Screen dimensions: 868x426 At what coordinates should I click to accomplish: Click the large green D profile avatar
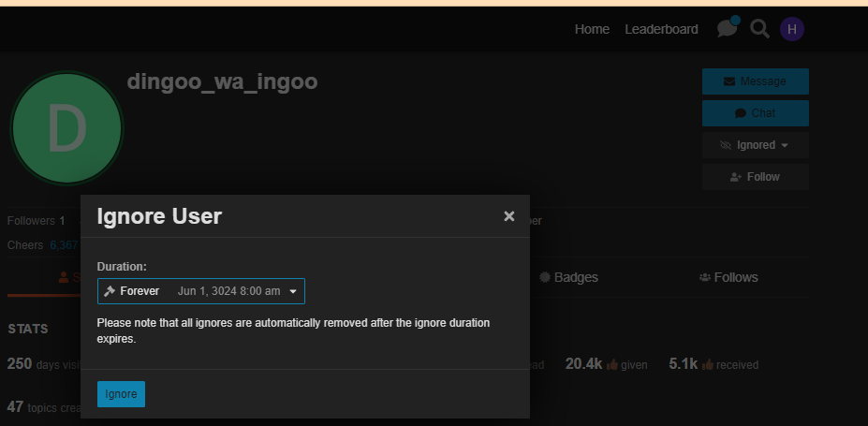66,128
